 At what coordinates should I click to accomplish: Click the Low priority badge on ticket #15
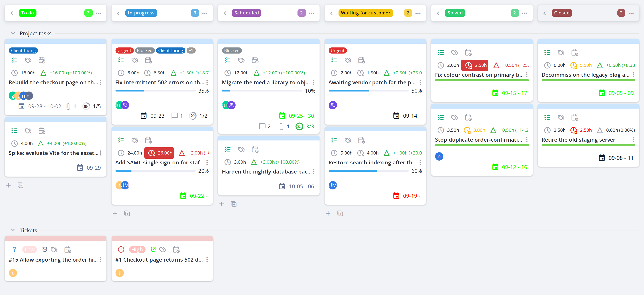(x=29, y=249)
